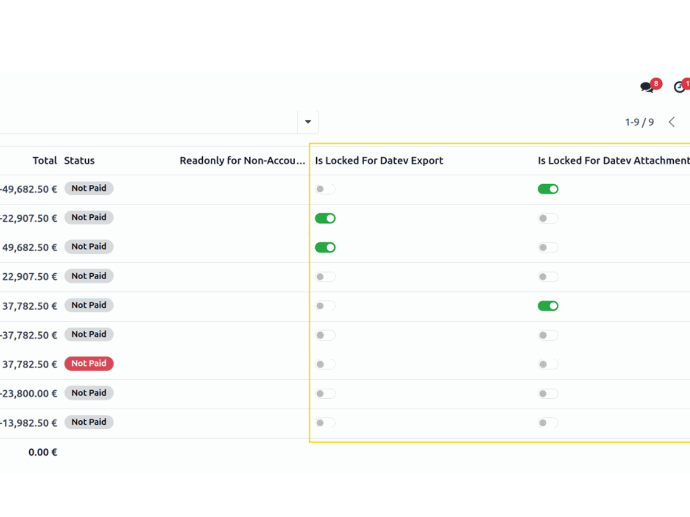Sort by Readonly for Non-Accou... column

(x=242, y=161)
